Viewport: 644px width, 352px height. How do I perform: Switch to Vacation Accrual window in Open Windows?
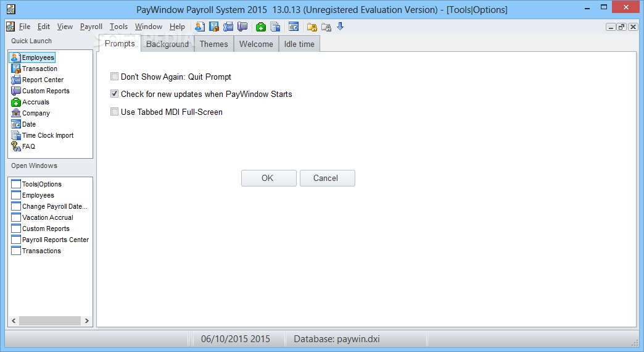coord(43,217)
